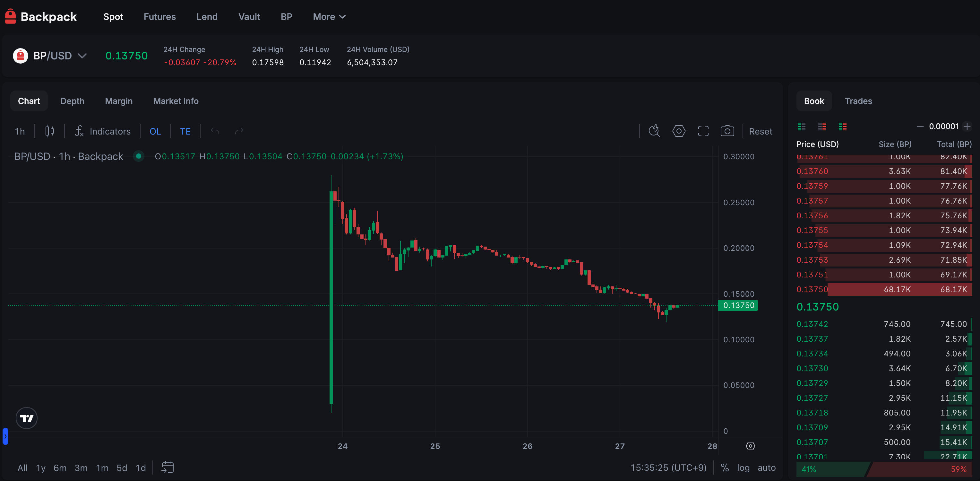Switch to the Depth view
Image resolution: width=980 pixels, height=481 pixels.
tap(72, 101)
